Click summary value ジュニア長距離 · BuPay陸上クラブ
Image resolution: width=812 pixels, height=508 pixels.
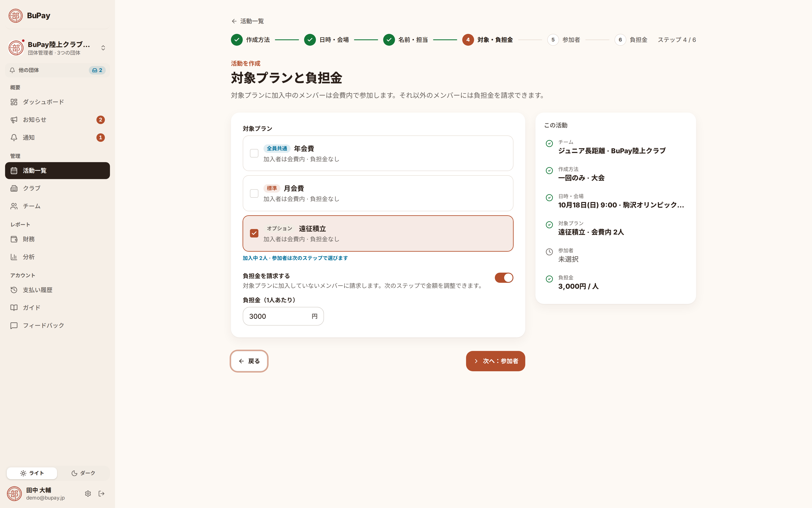(612, 151)
